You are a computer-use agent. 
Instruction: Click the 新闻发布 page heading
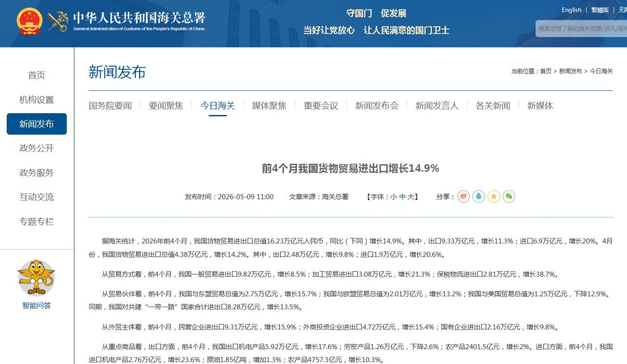(x=117, y=72)
